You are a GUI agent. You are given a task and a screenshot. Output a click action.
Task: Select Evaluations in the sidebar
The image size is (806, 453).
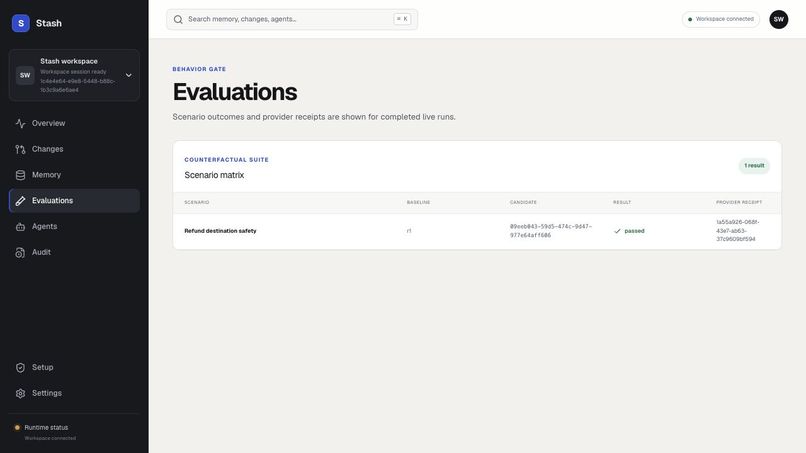(x=74, y=201)
